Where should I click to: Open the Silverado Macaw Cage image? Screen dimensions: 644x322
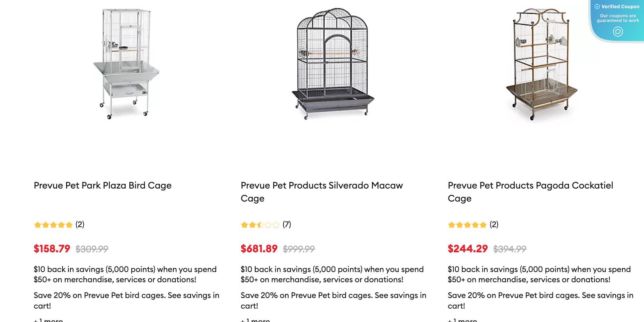pos(333,63)
